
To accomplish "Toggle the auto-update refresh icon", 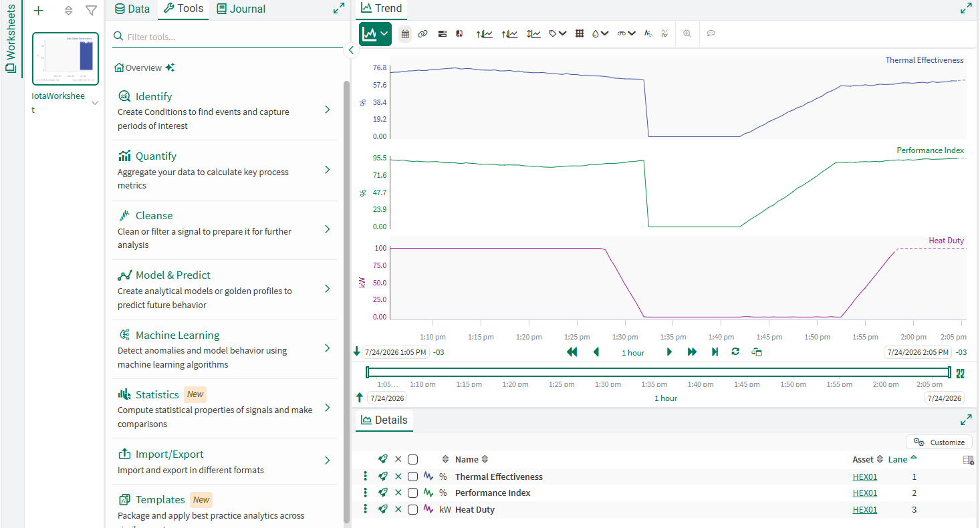I will 735,352.
